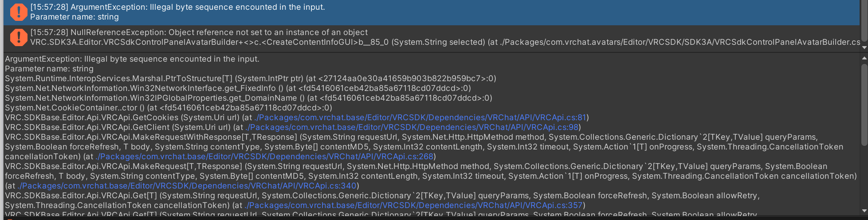Click the 'Parameter name: string' detail line
Viewport: 868px width, 220px height.
(49, 69)
